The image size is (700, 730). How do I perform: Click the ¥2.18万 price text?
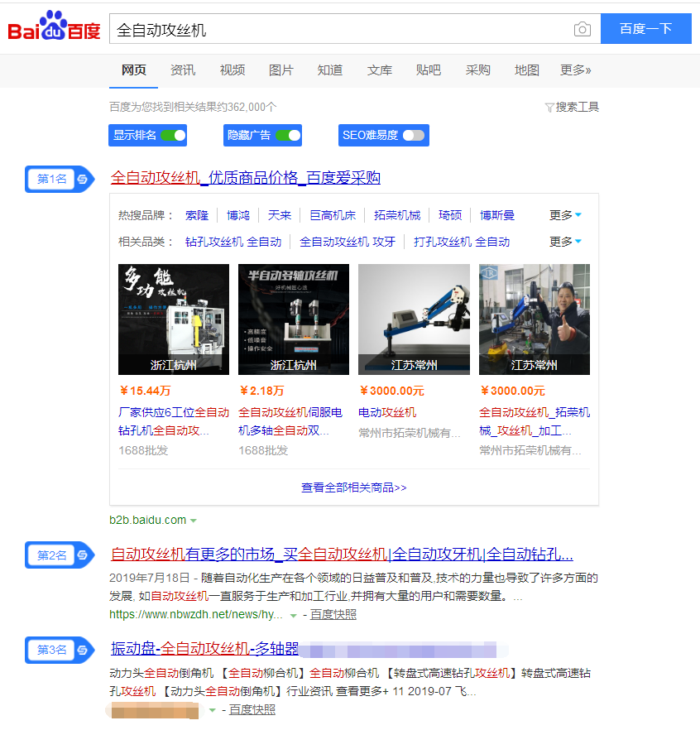click(x=262, y=391)
